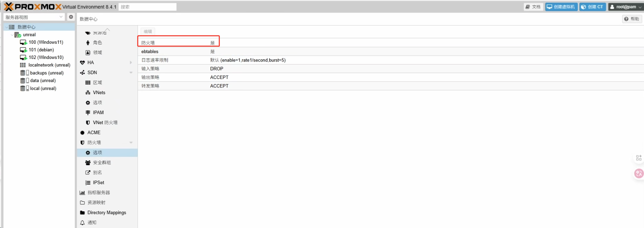644x228 pixels.
Task: Open the ACME menu entry
Action: pyautogui.click(x=94, y=133)
